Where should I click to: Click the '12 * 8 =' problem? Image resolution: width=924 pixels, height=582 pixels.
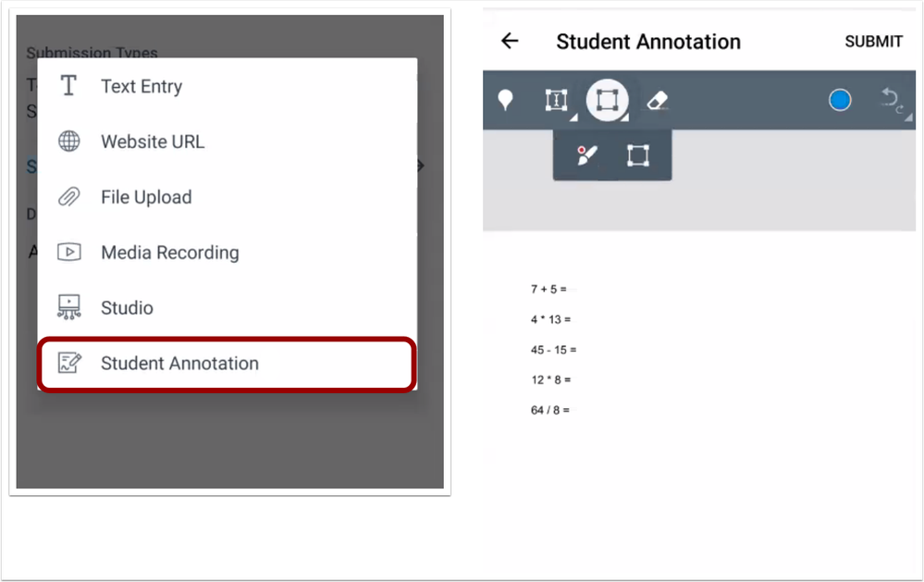550,379
